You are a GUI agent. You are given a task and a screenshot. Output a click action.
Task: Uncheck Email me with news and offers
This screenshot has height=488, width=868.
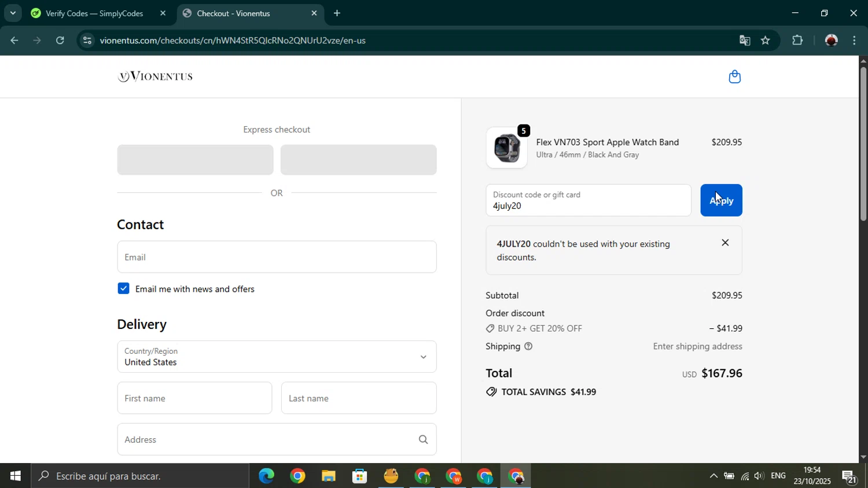coord(123,288)
